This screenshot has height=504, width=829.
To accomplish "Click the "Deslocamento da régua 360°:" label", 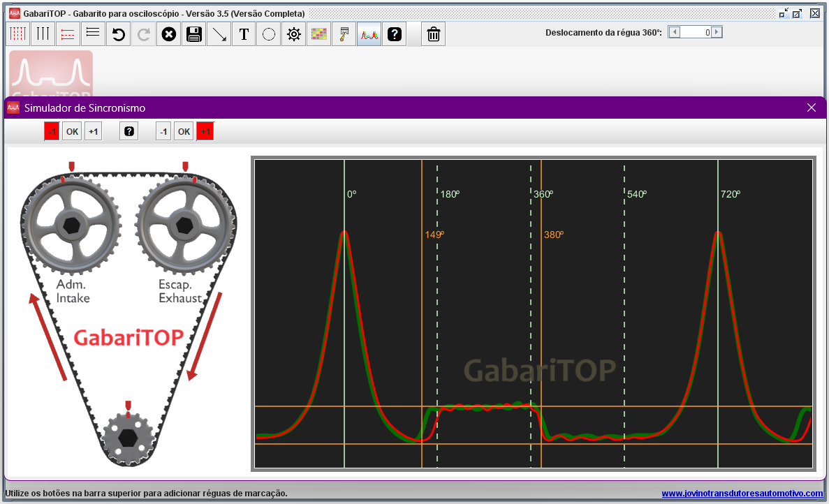I will pos(604,33).
